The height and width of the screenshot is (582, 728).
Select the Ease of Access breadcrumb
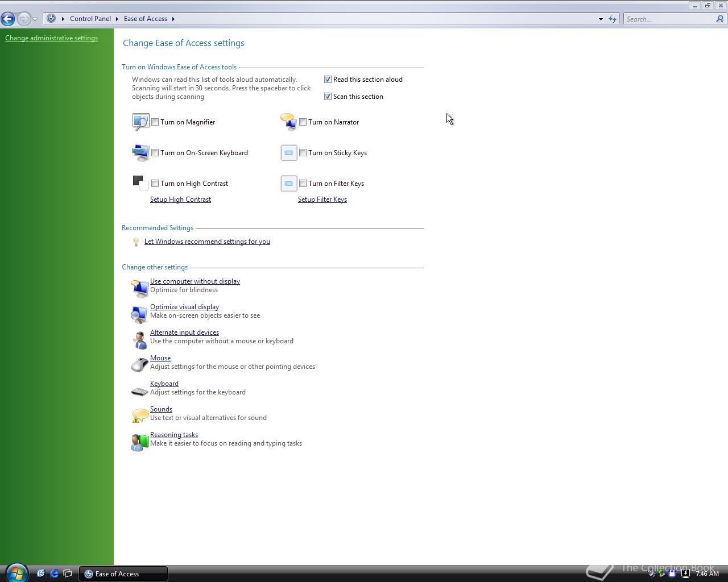tap(146, 19)
